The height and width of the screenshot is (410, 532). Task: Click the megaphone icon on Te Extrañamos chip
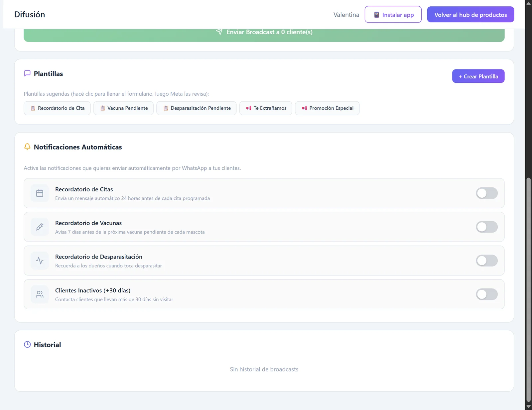(249, 108)
